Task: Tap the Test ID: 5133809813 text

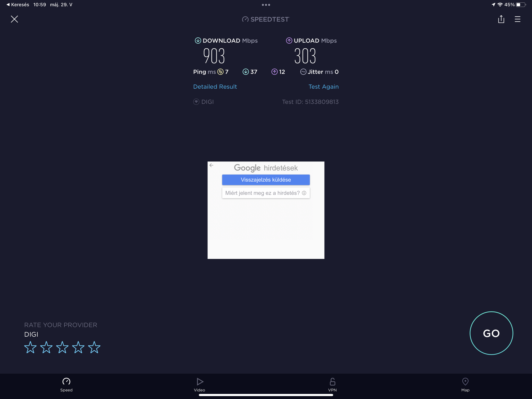Action: point(310,102)
